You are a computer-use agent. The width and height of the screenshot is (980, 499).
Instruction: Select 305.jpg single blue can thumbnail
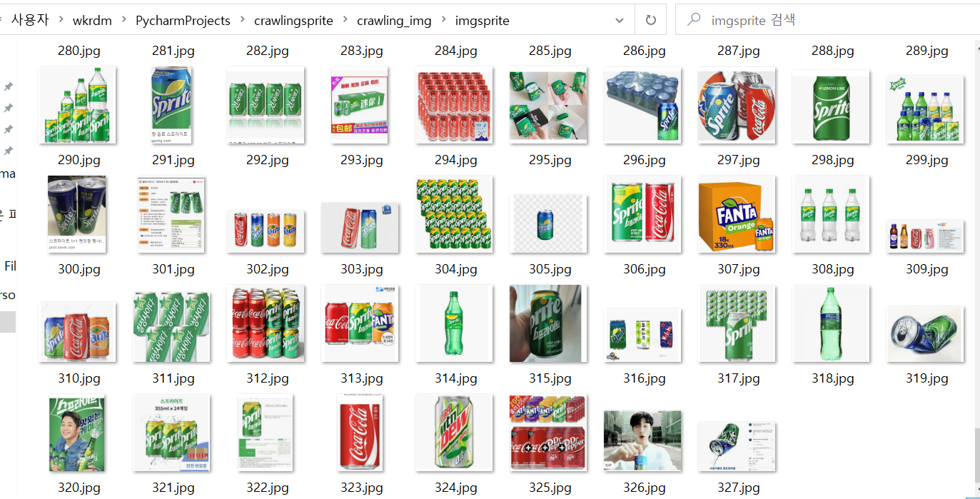point(548,223)
